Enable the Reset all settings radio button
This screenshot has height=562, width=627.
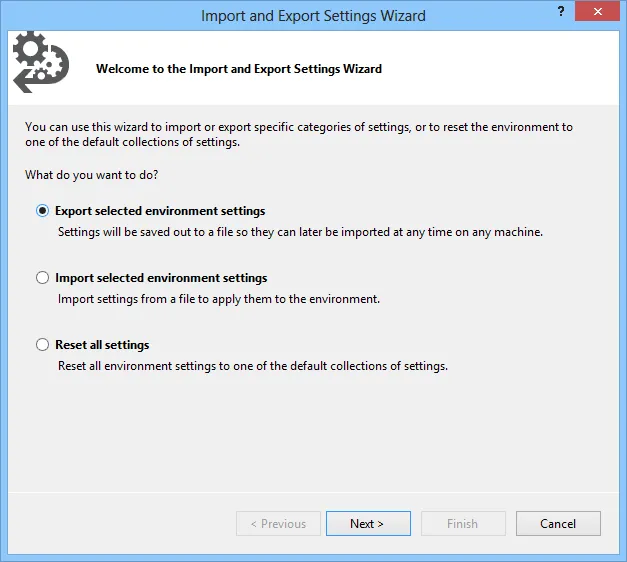[x=42, y=345]
